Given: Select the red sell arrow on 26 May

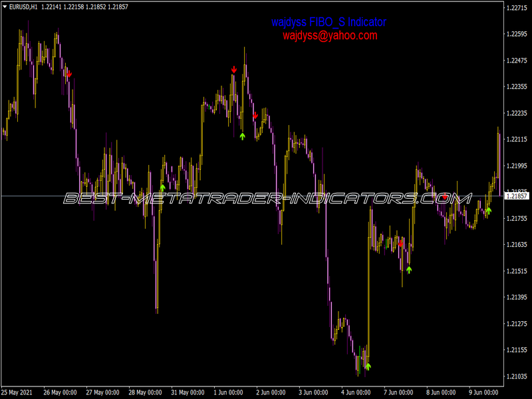Looking at the screenshot, I should [x=69, y=74].
